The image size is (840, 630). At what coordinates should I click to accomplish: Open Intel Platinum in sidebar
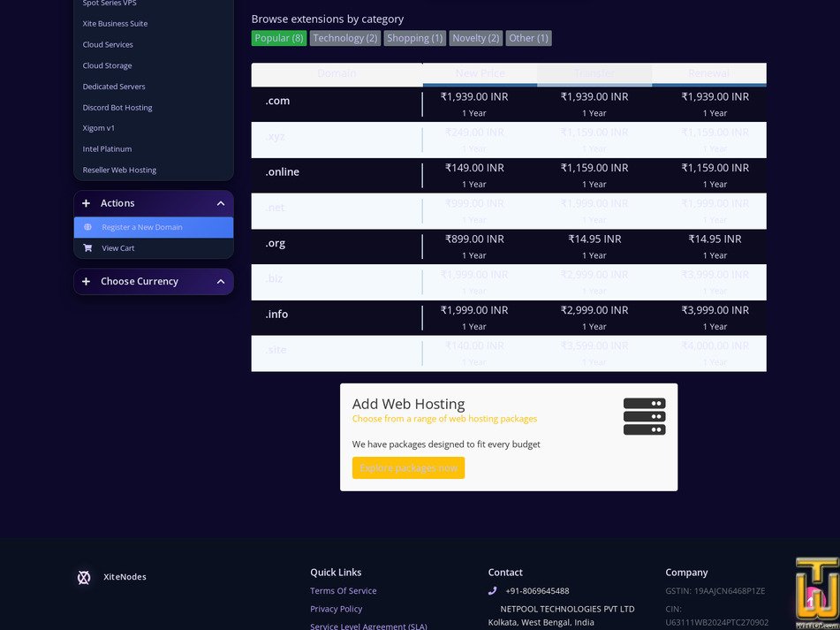pos(107,149)
